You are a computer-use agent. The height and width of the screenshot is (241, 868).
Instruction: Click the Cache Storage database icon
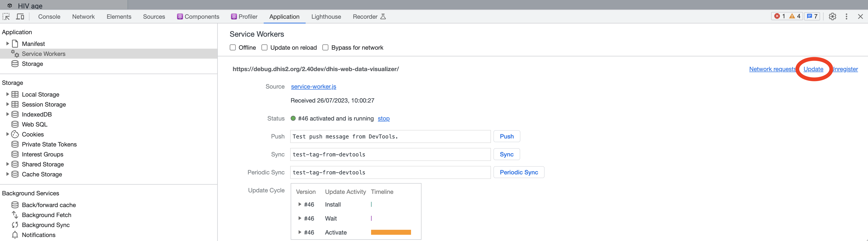coord(15,174)
